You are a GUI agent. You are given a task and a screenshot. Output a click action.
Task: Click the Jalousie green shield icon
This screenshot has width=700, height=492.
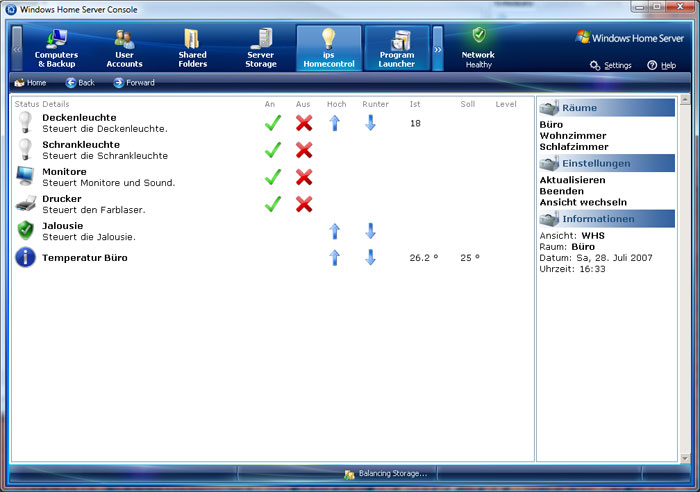pyautogui.click(x=25, y=230)
